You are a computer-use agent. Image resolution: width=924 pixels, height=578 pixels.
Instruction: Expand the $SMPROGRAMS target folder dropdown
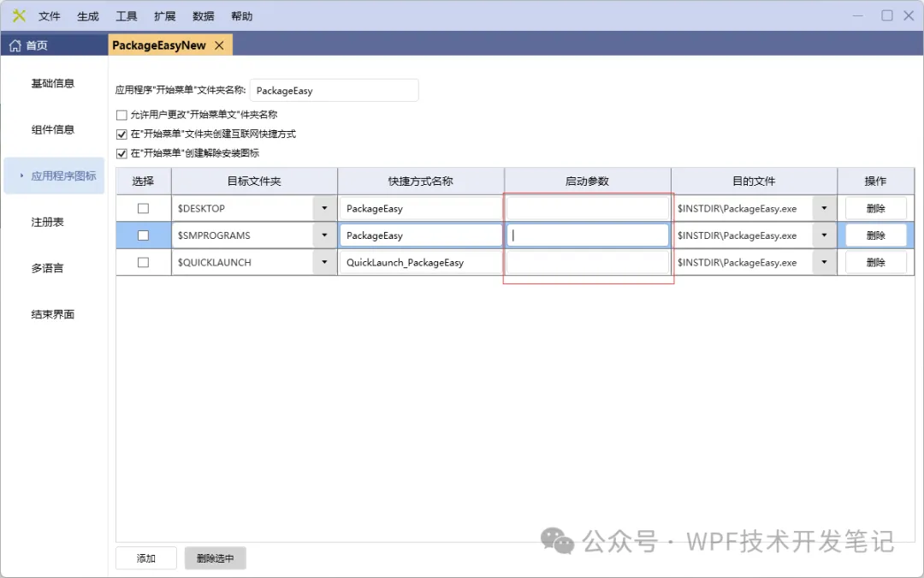[x=324, y=235]
